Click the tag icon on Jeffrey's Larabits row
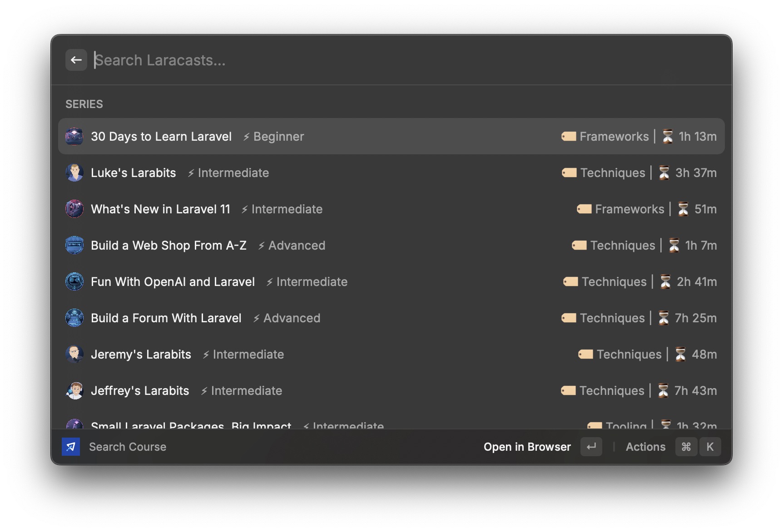The height and width of the screenshot is (532, 783). click(568, 390)
